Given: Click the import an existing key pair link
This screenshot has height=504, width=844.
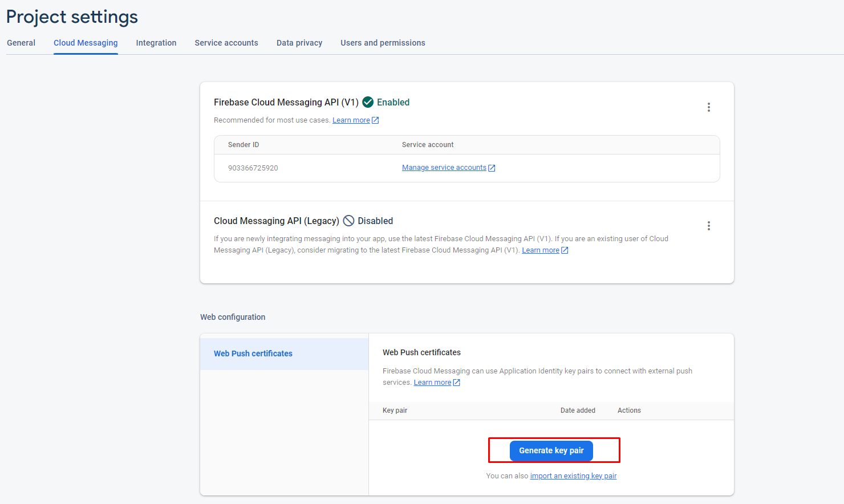Looking at the screenshot, I should (x=573, y=476).
